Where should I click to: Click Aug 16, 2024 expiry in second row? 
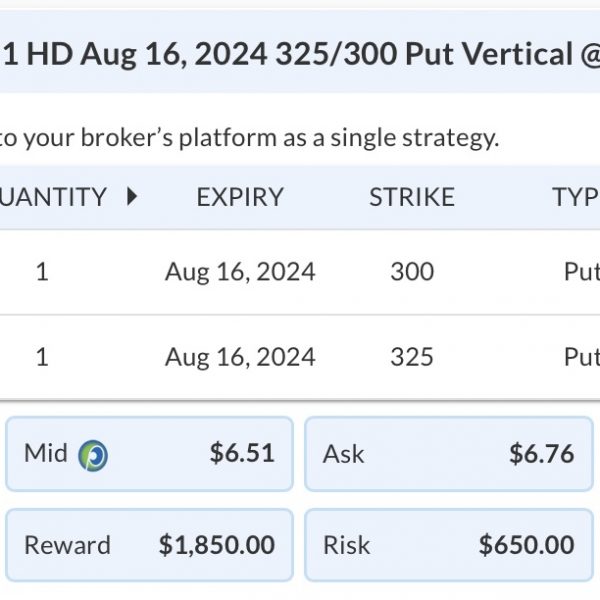(x=240, y=357)
